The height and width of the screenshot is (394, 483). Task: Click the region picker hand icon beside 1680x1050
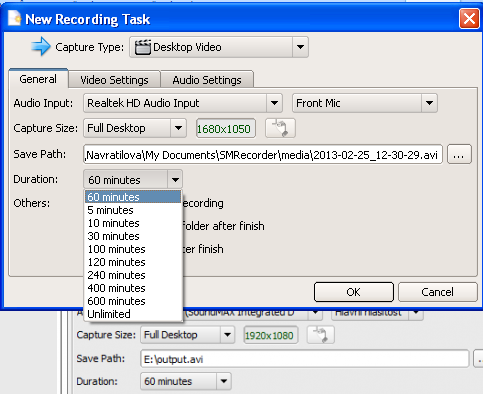[280, 128]
